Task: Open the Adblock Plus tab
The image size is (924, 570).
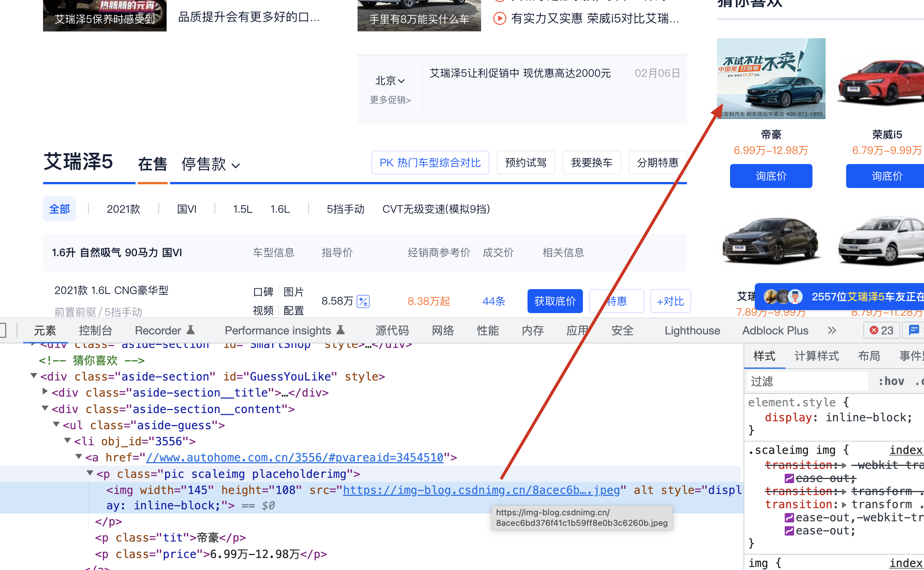Action: point(775,331)
